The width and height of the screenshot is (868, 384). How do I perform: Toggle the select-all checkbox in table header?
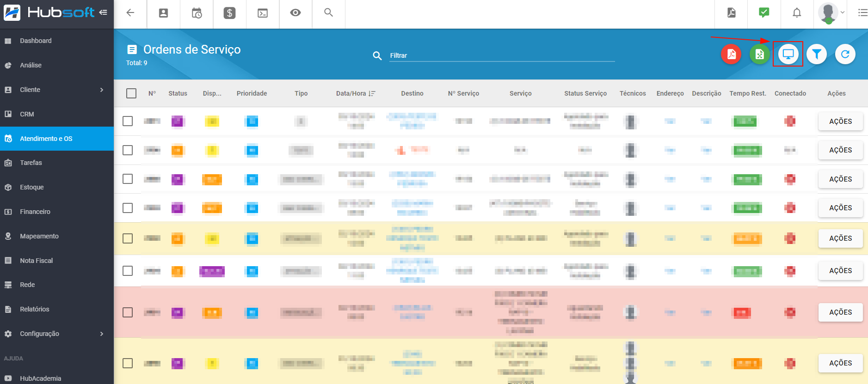coord(131,93)
